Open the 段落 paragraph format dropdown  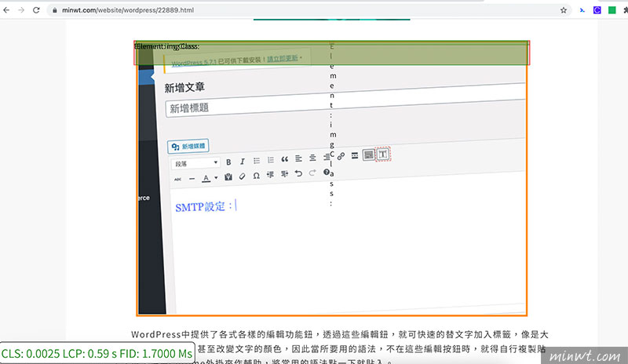pyautogui.click(x=195, y=163)
